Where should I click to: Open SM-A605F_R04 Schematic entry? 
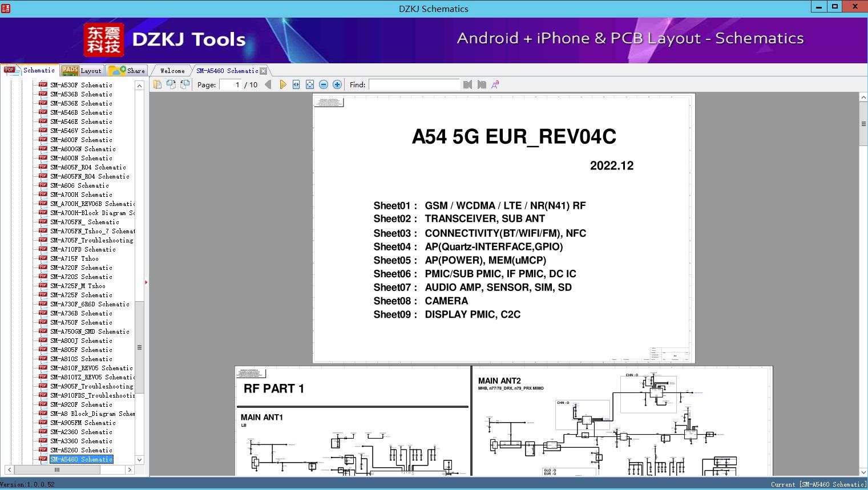[88, 167]
